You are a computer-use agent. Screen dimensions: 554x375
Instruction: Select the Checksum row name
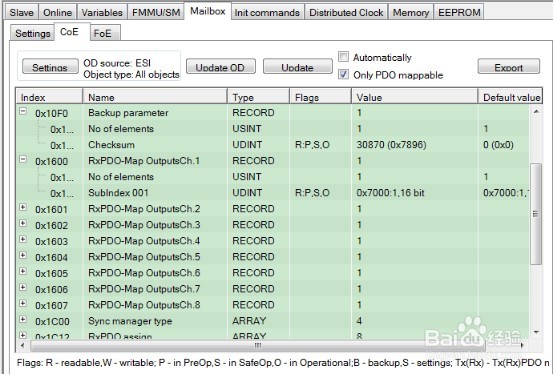111,145
